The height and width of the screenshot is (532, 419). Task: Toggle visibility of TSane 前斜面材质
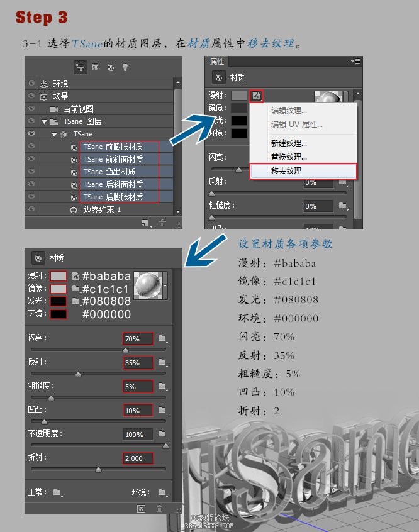coord(31,158)
